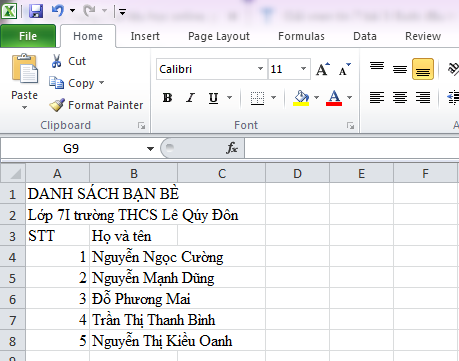This screenshot has height=361, width=459.
Task: Open the Fill Color palette arrow
Action: [x=317, y=98]
